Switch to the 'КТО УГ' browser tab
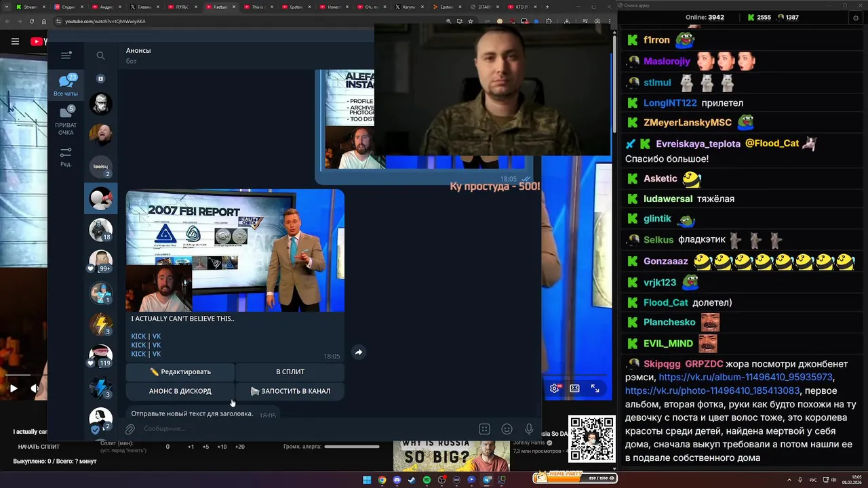The image size is (868, 488). [x=524, y=7]
